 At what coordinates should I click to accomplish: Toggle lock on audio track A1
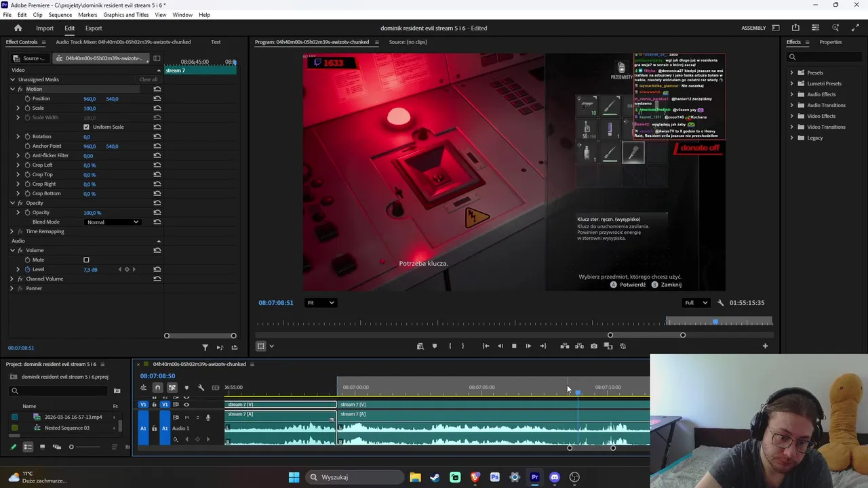[154, 428]
